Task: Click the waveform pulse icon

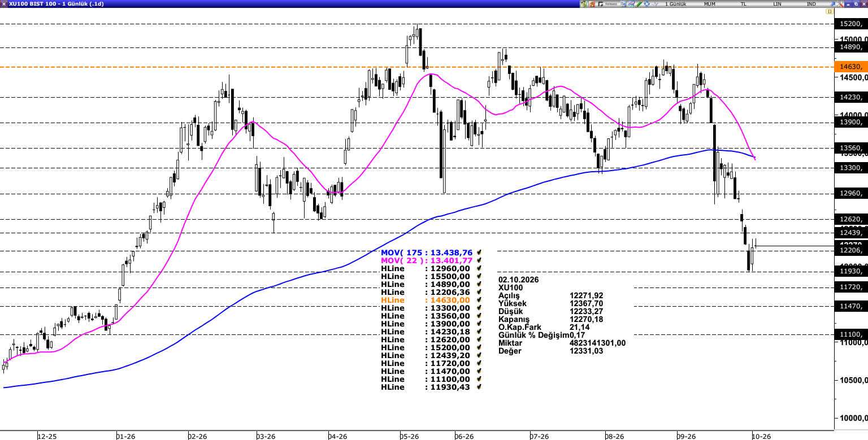Action: pyautogui.click(x=654, y=4)
